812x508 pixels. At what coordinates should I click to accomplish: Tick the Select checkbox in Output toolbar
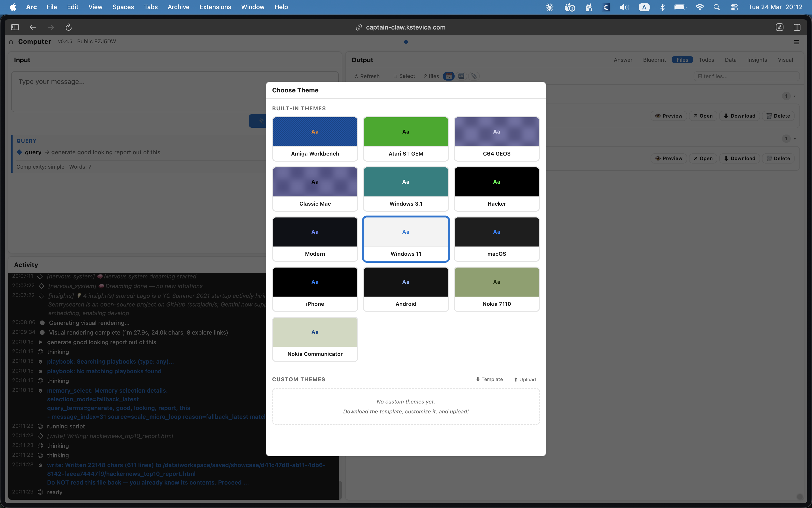(395, 76)
